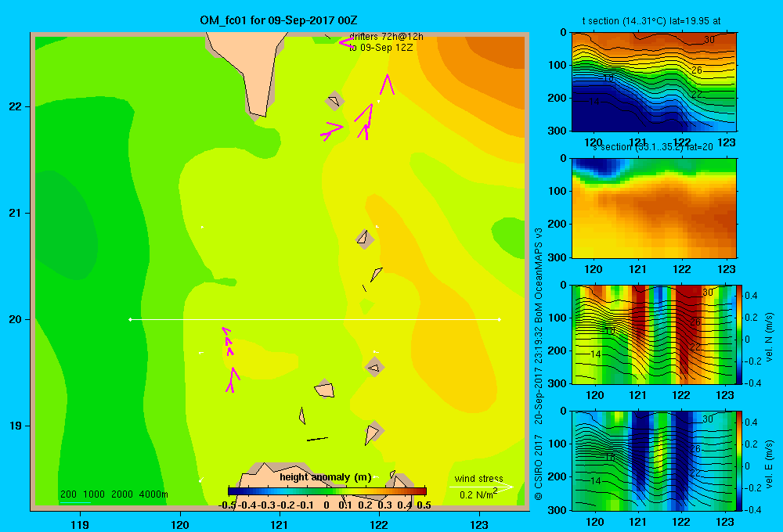The width and height of the screenshot is (783, 532).
Task: Select the height anomaly color bar on map
Action: [327, 491]
